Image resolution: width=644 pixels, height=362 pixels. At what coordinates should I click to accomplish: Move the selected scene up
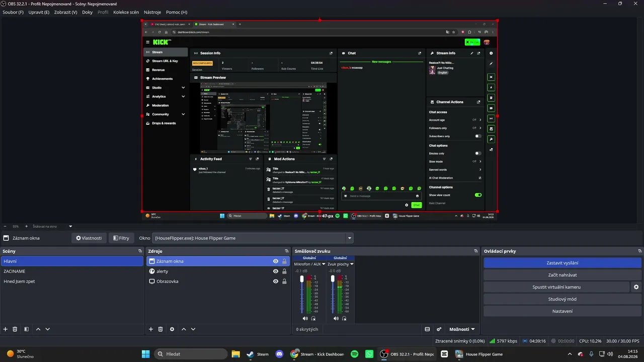pyautogui.click(x=38, y=329)
